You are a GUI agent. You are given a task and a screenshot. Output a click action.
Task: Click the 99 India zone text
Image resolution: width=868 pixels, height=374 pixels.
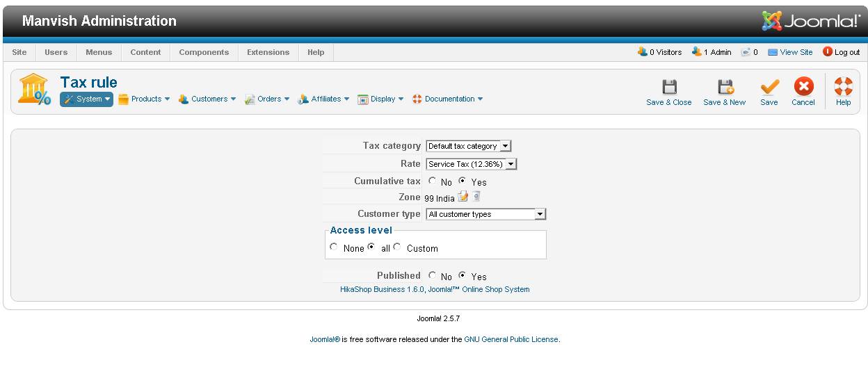point(440,198)
